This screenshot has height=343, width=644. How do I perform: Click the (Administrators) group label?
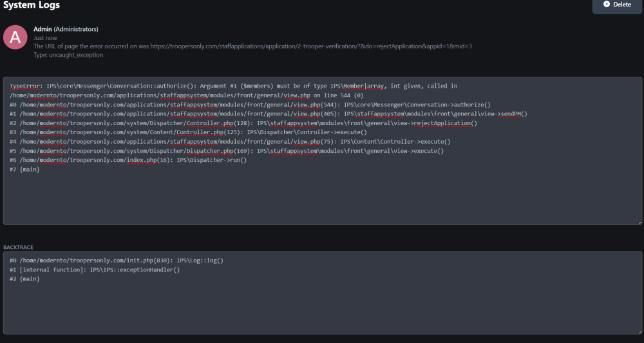point(76,29)
